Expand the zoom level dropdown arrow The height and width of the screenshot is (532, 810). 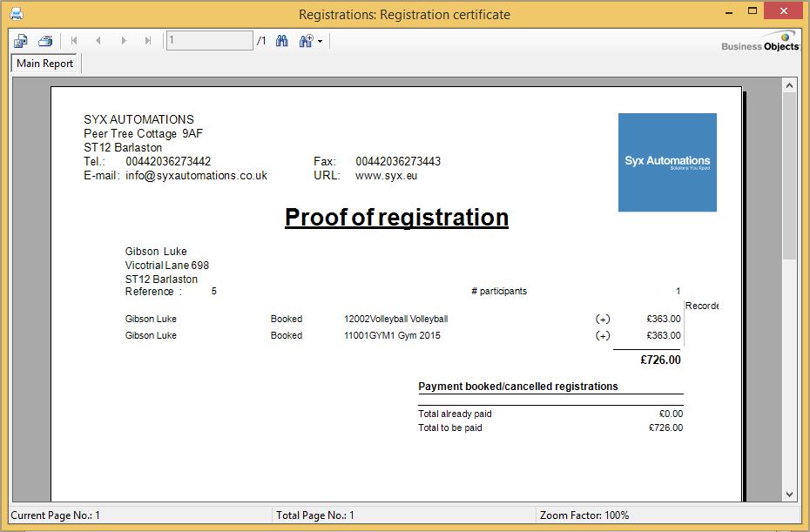320,42
